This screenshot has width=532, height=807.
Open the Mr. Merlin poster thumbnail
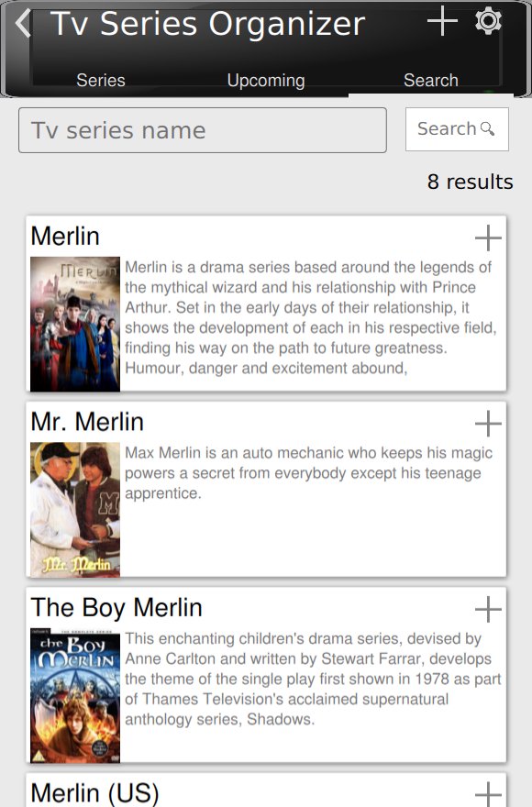click(x=75, y=510)
